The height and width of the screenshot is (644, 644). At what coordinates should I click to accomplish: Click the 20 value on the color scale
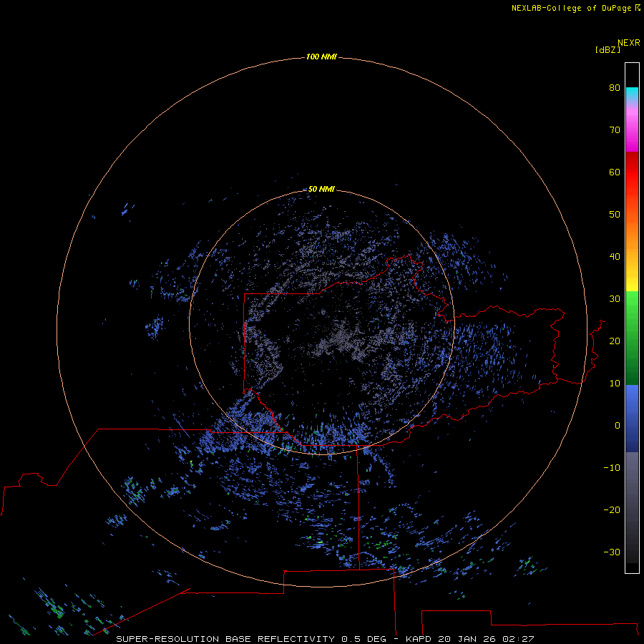pos(615,341)
